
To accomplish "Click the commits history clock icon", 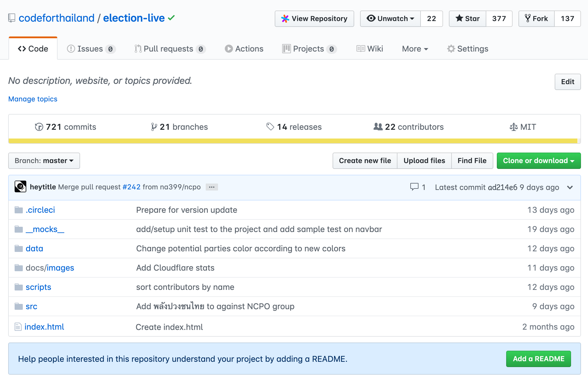I will pos(39,127).
